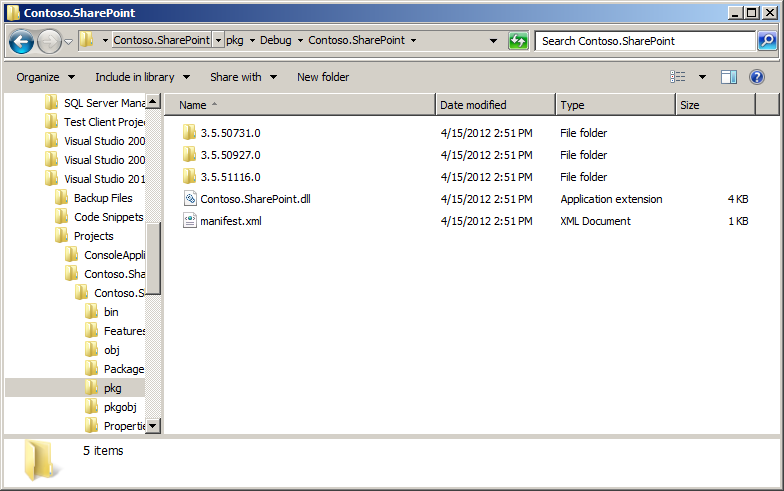This screenshot has width=784, height=491.
Task: Click the navigation pane scrollbar thumb
Action: pyautogui.click(x=153, y=258)
